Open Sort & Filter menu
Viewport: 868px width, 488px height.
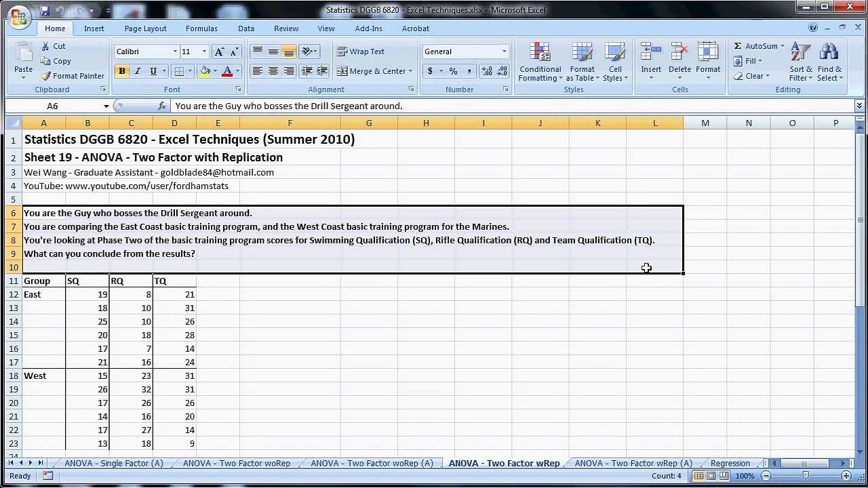(x=800, y=62)
